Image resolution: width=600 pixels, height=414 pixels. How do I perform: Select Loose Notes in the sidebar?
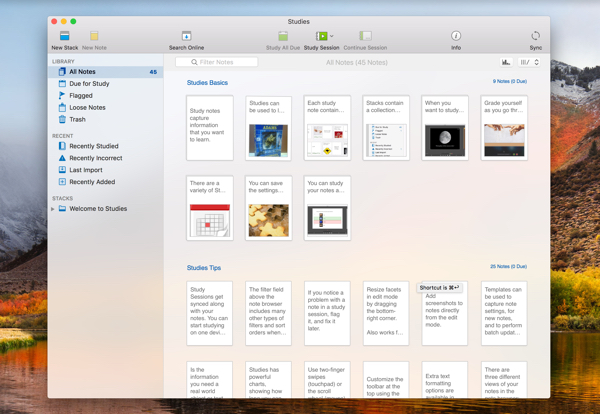click(106, 108)
